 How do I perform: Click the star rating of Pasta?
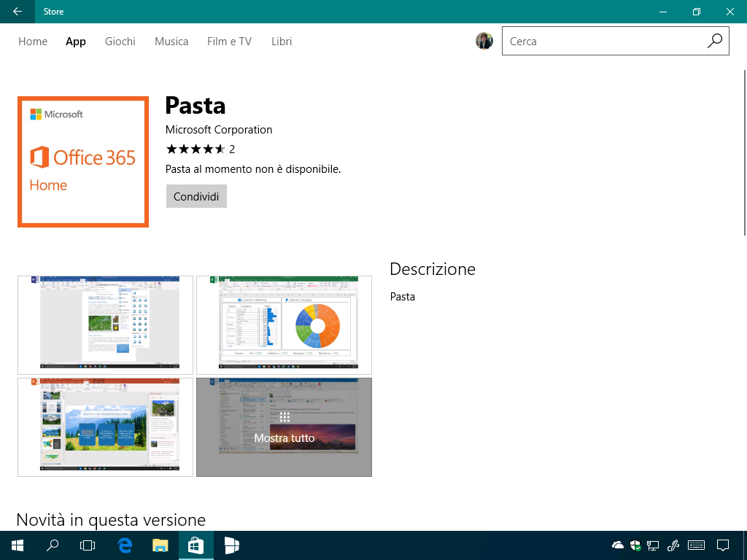(196, 149)
